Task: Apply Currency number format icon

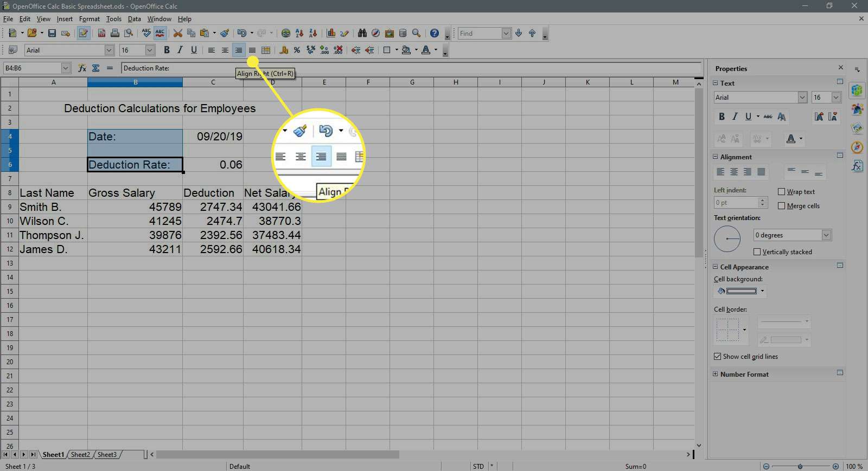Action: [283, 50]
